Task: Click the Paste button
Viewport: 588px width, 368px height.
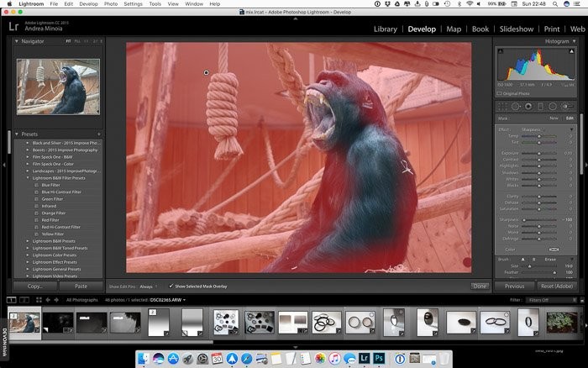Action: [x=81, y=286]
